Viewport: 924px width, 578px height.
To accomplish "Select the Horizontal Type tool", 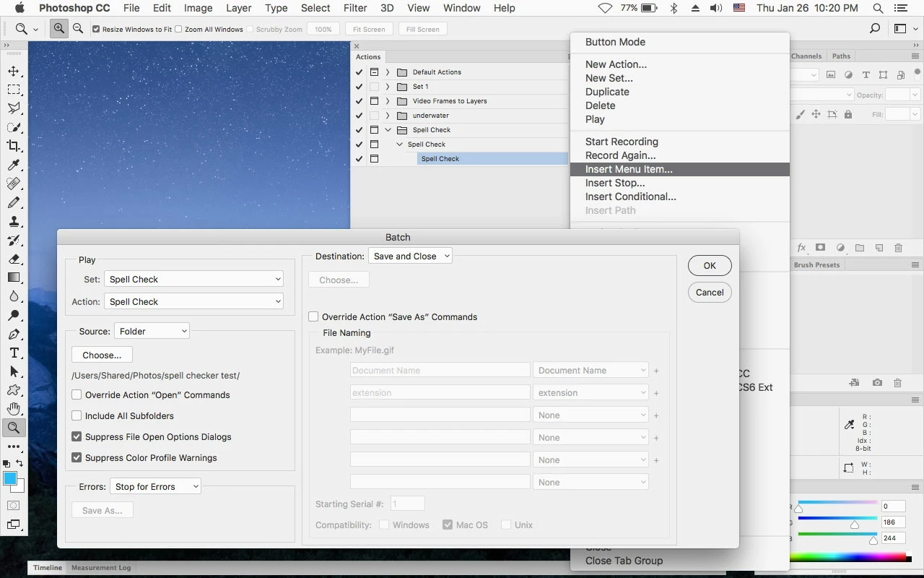I will pos(14,353).
